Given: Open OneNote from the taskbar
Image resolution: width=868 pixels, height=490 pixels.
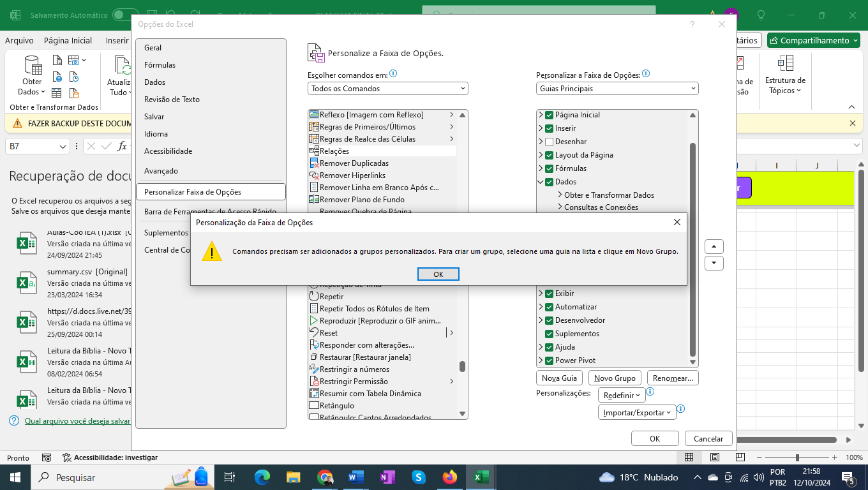Looking at the screenshot, I should click(x=387, y=477).
